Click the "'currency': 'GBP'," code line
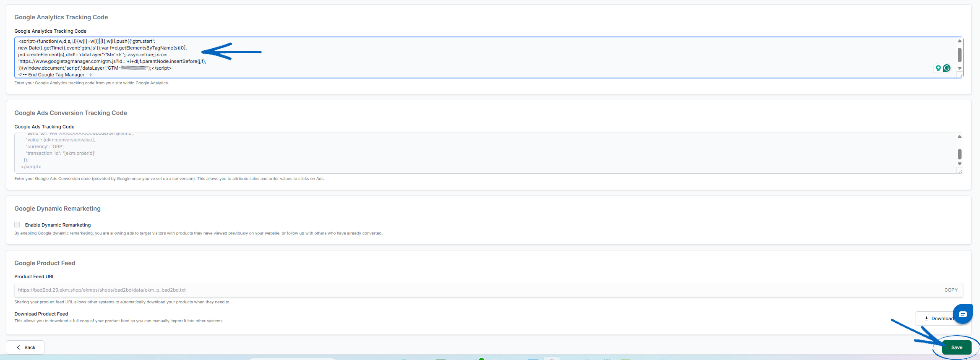 click(x=45, y=146)
